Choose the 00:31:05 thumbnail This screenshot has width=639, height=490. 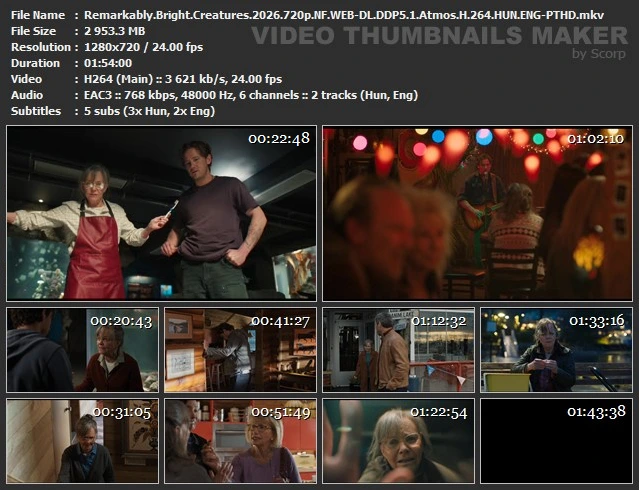click(x=82, y=441)
